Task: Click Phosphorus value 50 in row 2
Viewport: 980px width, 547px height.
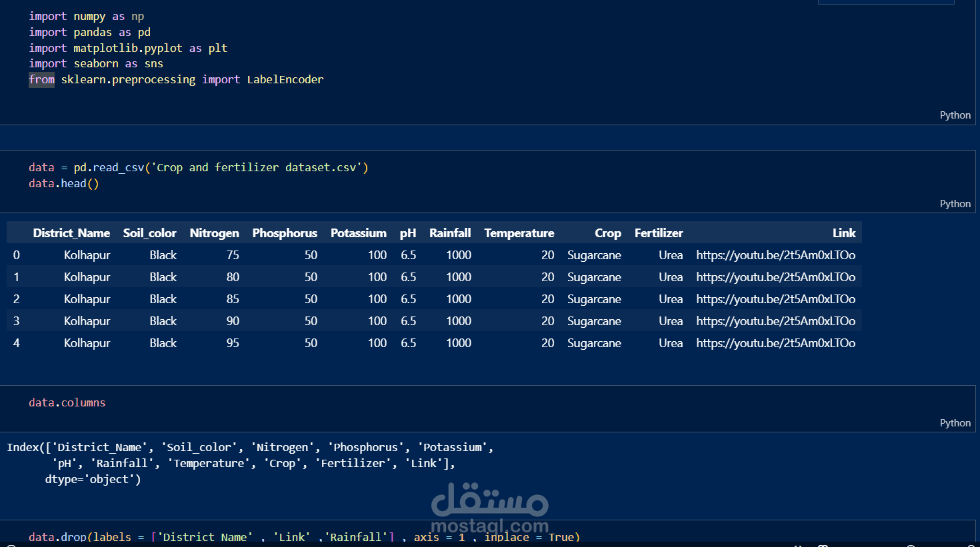Action: [311, 299]
